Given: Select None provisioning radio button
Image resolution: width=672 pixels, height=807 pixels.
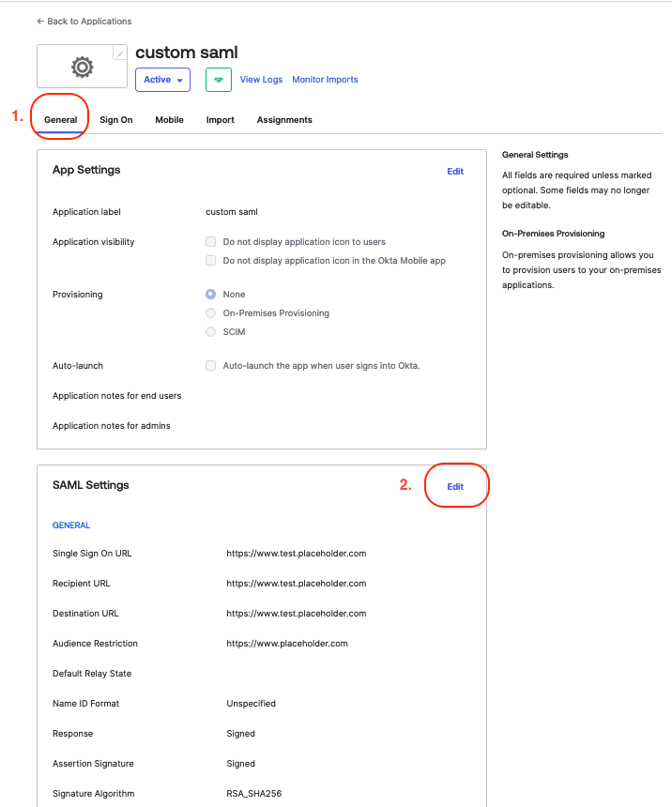Looking at the screenshot, I should (x=210, y=295).
